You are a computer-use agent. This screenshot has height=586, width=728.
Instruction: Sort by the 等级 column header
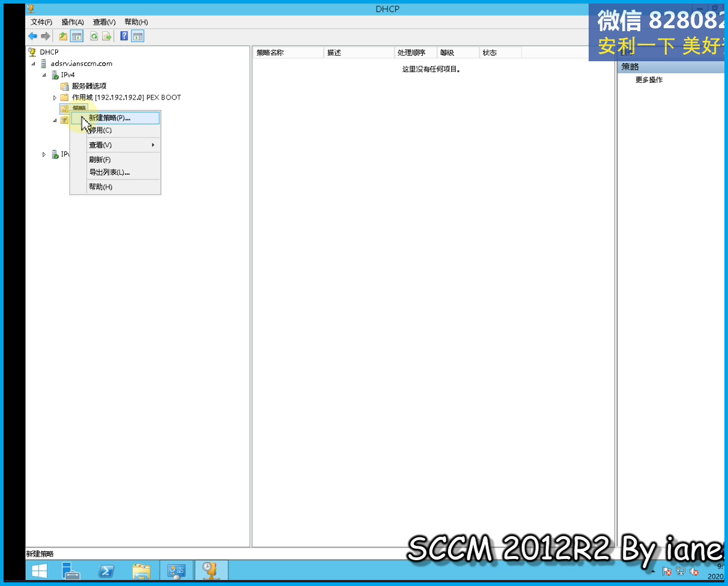coord(458,53)
